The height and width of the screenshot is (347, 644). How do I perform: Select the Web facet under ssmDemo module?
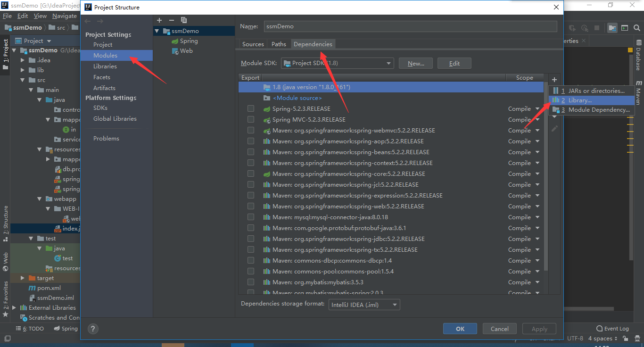(182, 51)
